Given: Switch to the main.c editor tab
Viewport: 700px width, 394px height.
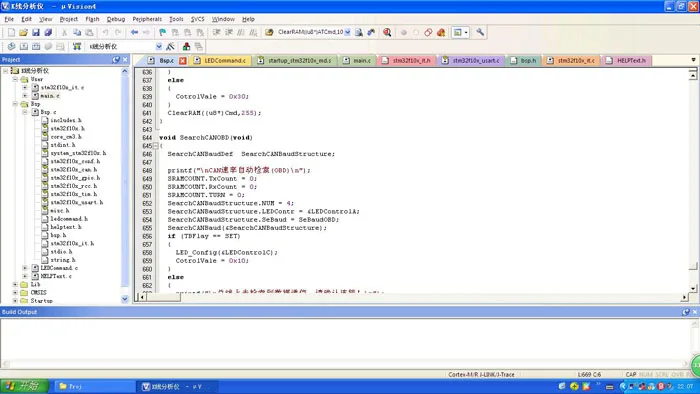Looking at the screenshot, I should (x=357, y=60).
